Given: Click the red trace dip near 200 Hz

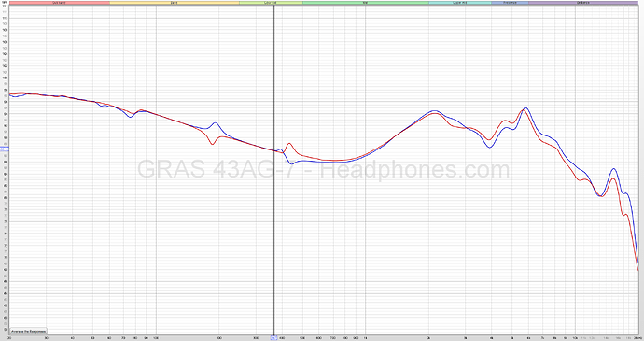Looking at the screenshot, I should coord(212,144).
